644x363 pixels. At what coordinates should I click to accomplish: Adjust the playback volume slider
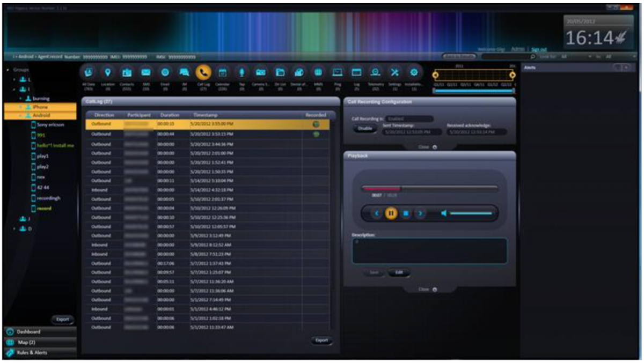click(471, 213)
